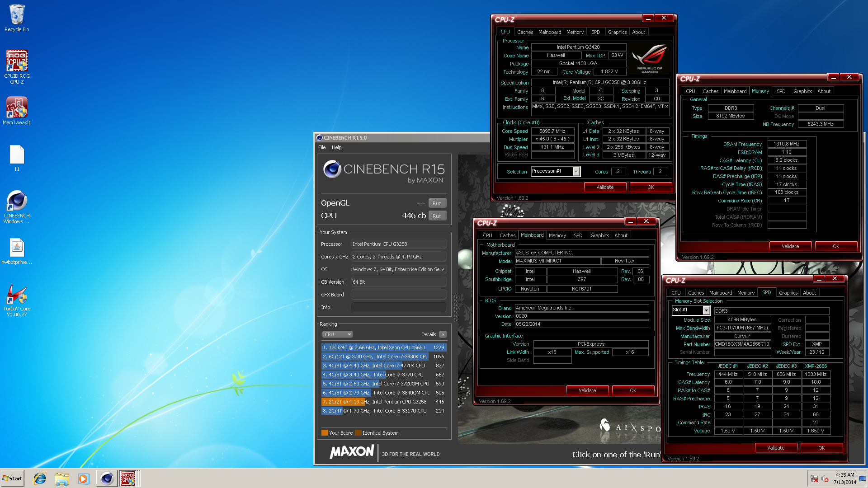Click the Your Score orange legend swatch
The width and height of the screenshot is (868, 488).
tap(325, 433)
